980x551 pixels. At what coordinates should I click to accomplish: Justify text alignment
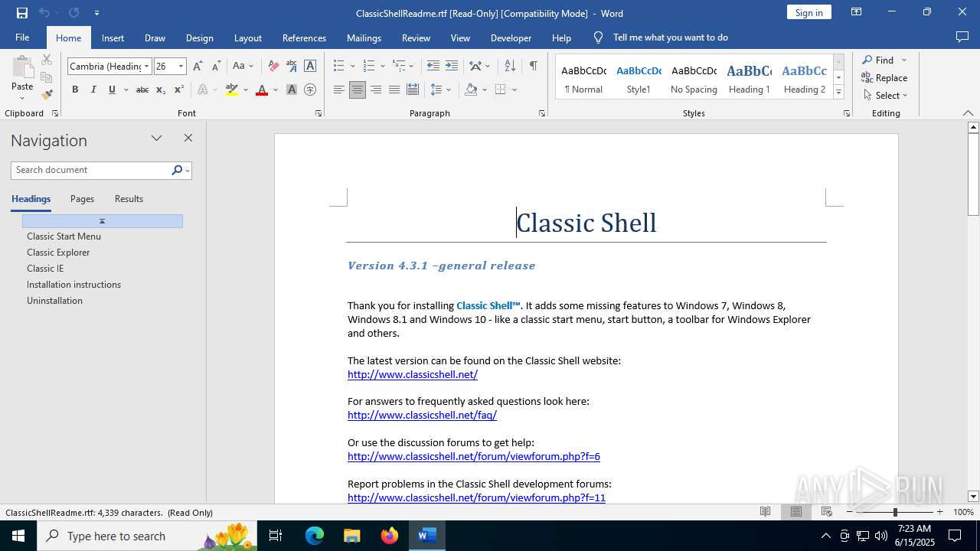tap(394, 90)
